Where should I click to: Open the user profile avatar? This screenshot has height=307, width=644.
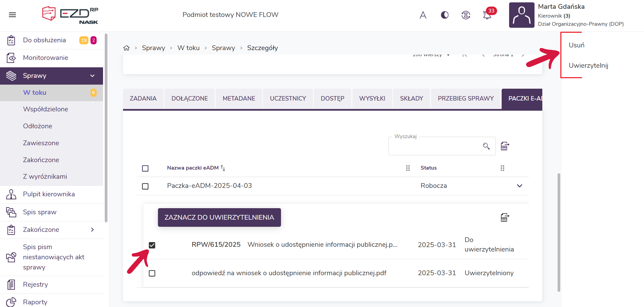click(521, 15)
